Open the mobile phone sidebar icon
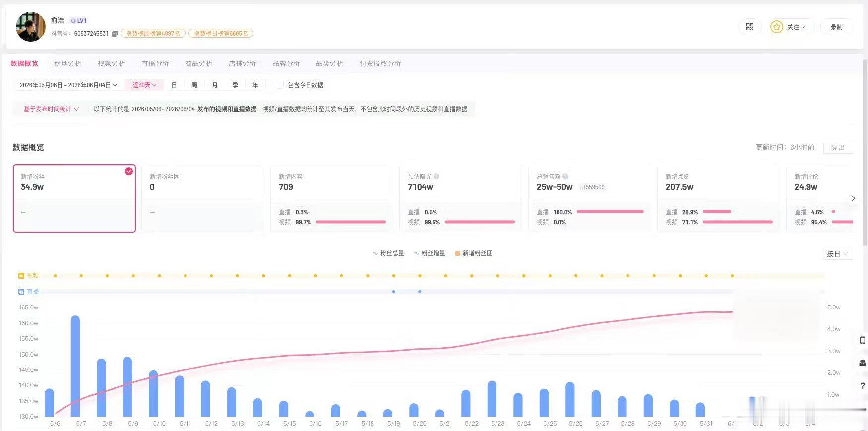The image size is (868, 431). (862, 340)
